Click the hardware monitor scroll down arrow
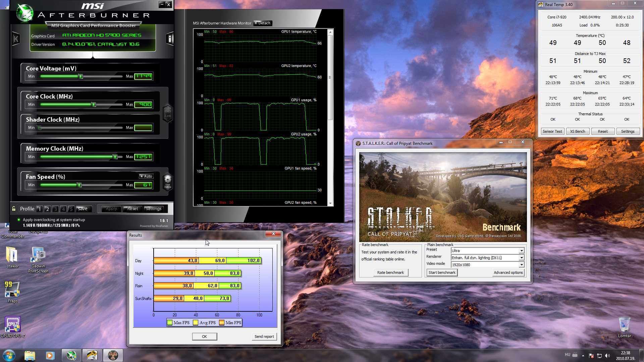Image resolution: width=644 pixels, height=362 pixels. [x=330, y=203]
